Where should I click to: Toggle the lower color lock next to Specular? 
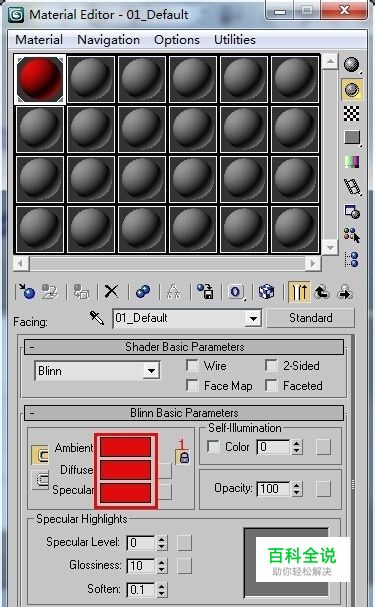pyautogui.click(x=41, y=479)
